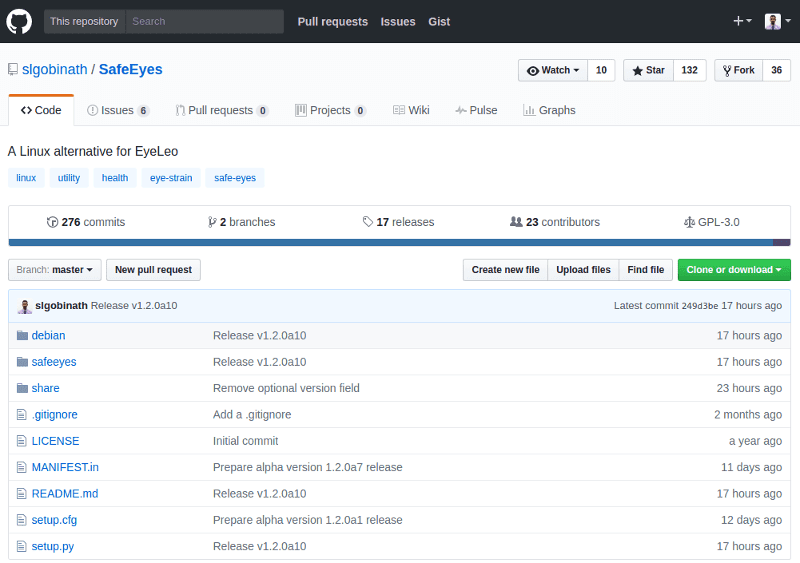
Task: Open the 36 forks count
Action: tap(777, 70)
